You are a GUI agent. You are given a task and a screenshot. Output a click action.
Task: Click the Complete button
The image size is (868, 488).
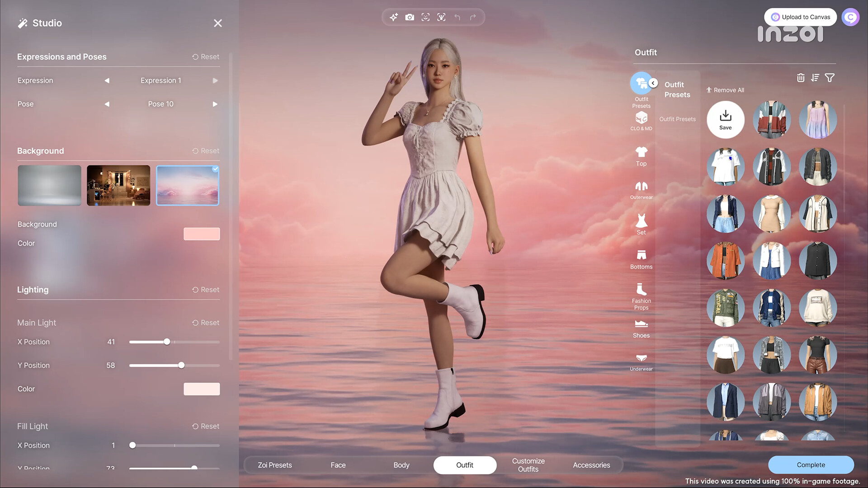[811, 465]
